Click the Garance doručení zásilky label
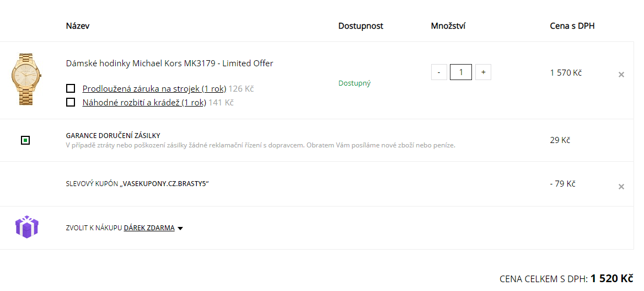644x291 pixels. (113, 135)
